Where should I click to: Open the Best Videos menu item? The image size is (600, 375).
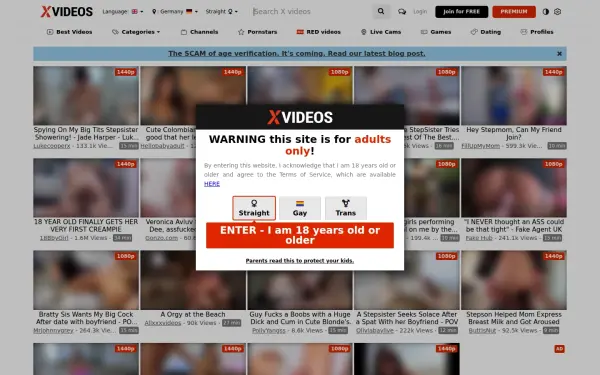coord(70,32)
